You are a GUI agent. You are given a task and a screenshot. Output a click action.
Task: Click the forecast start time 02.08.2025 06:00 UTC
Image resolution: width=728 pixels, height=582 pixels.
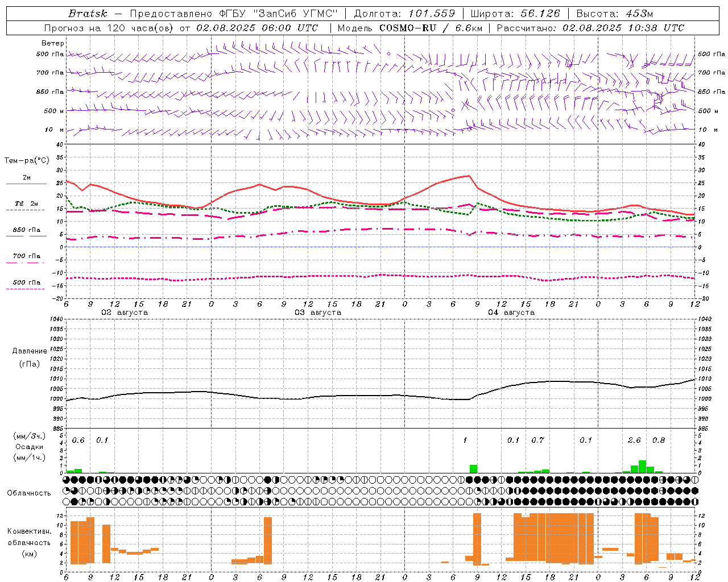(257, 28)
